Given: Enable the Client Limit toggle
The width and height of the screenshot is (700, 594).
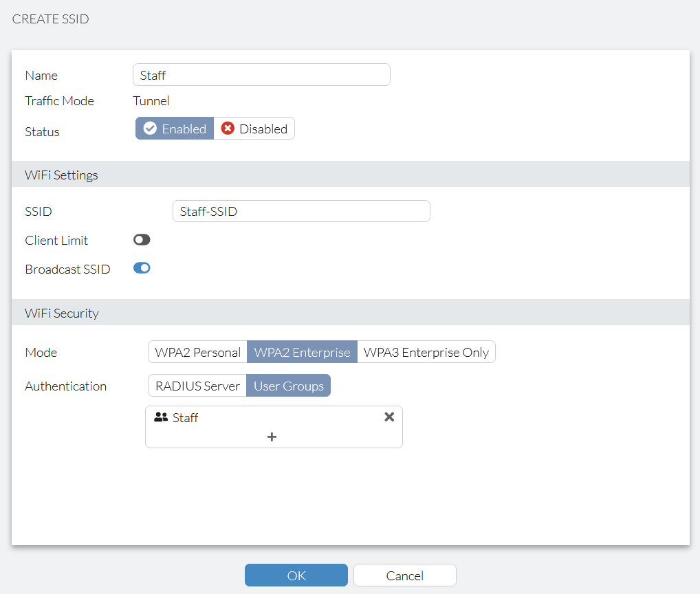Looking at the screenshot, I should pyautogui.click(x=141, y=239).
